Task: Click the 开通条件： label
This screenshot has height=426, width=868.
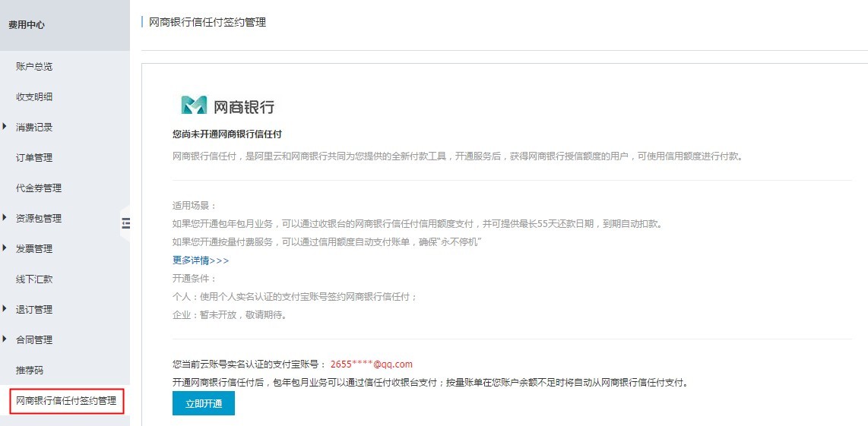Action: click(195, 278)
